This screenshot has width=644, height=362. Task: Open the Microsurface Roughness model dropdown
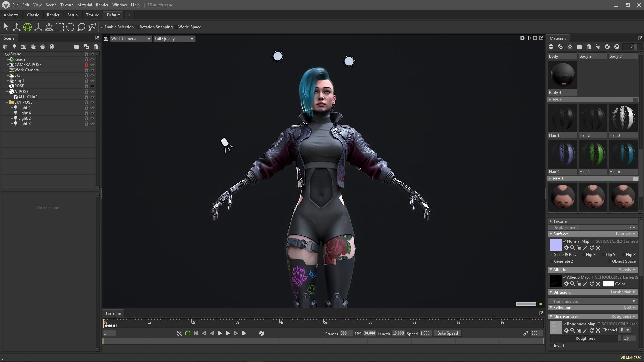[x=624, y=316]
